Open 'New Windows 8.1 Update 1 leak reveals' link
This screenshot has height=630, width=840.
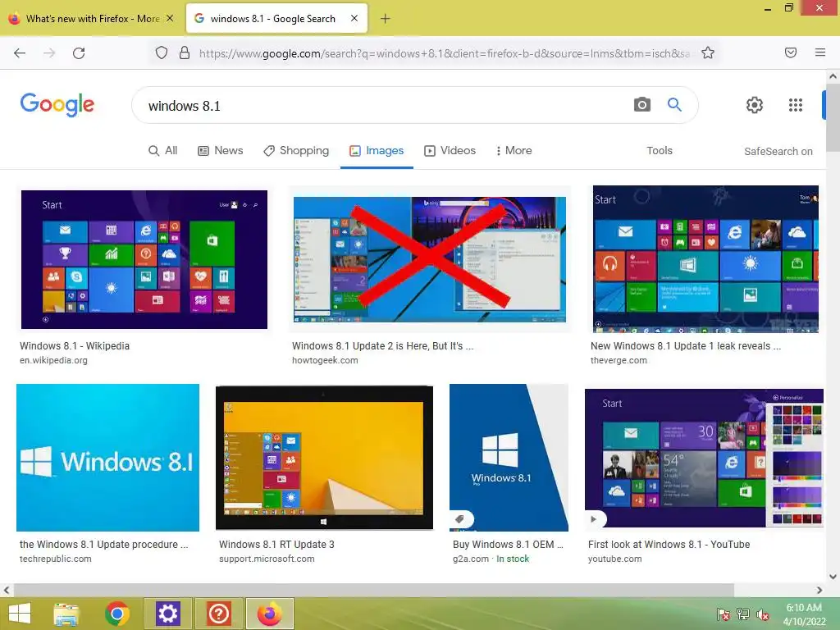pos(686,346)
